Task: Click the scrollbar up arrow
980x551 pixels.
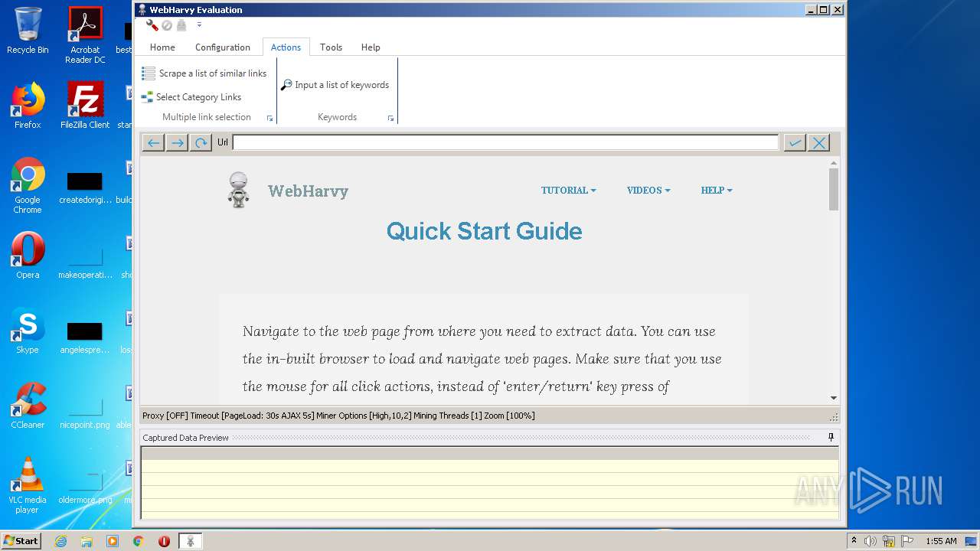Action: [x=834, y=162]
